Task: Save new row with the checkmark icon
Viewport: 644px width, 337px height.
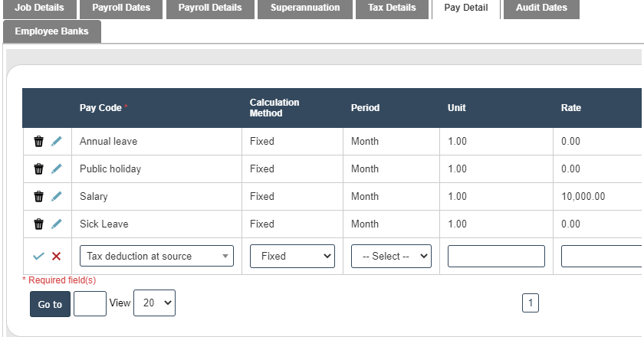Action: point(38,257)
